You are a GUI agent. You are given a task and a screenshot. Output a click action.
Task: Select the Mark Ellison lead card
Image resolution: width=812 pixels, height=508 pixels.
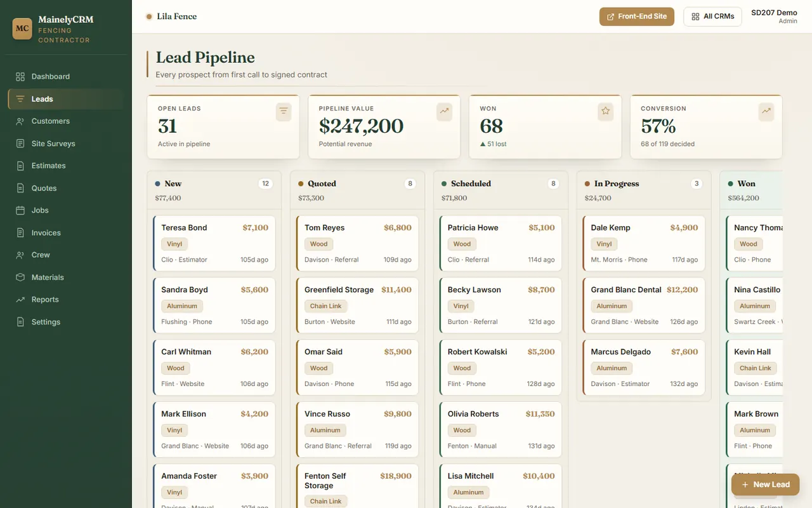214,430
